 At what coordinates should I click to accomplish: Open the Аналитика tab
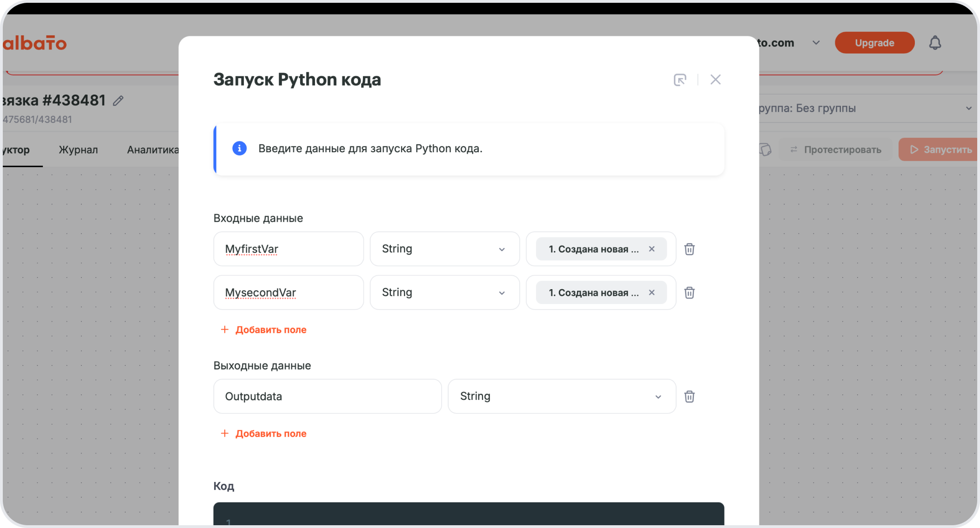click(x=153, y=150)
